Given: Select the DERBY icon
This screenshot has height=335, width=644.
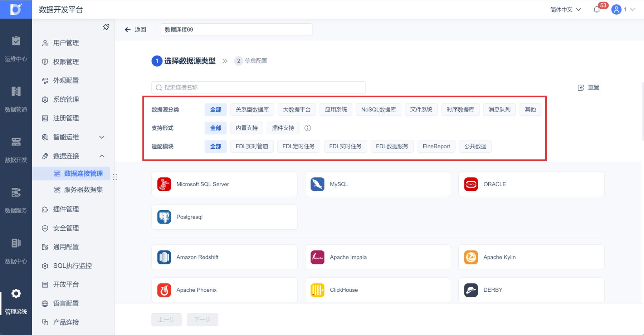Looking at the screenshot, I should (471, 290).
